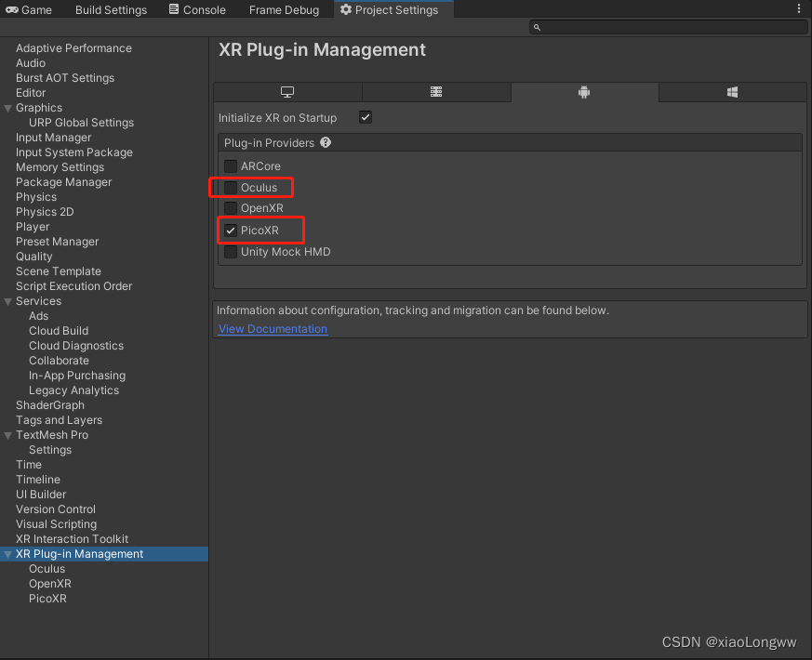This screenshot has height=660, width=812.
Task: Collapse the Services tree section
Action: point(7,301)
